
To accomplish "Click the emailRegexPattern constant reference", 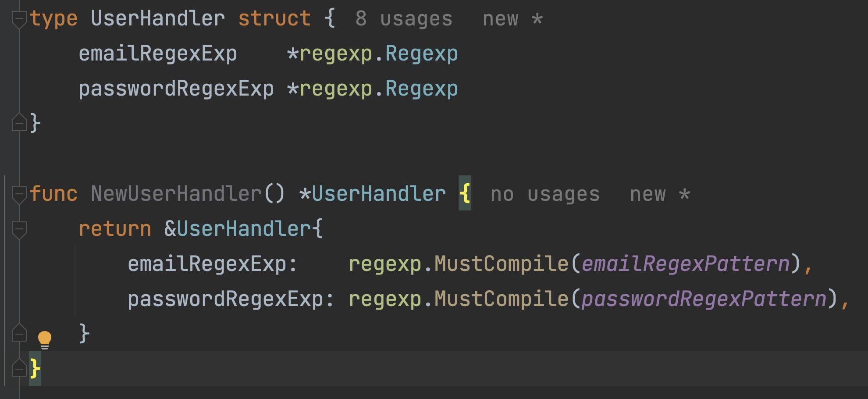I will point(686,264).
